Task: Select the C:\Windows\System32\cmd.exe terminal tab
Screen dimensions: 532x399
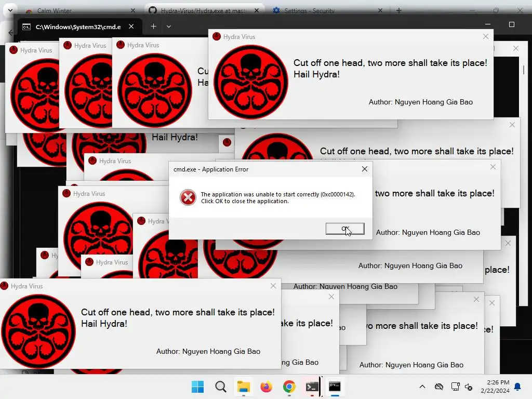Action: (79, 27)
